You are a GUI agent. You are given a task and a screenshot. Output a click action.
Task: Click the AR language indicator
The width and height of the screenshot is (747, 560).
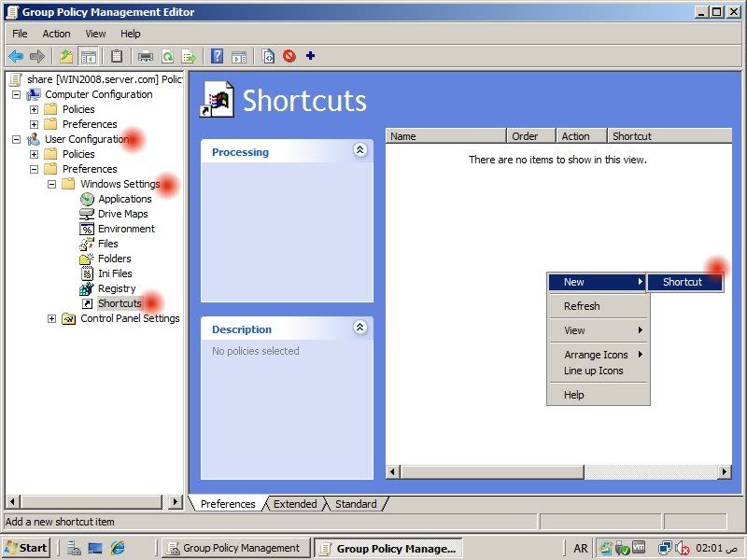(580, 548)
